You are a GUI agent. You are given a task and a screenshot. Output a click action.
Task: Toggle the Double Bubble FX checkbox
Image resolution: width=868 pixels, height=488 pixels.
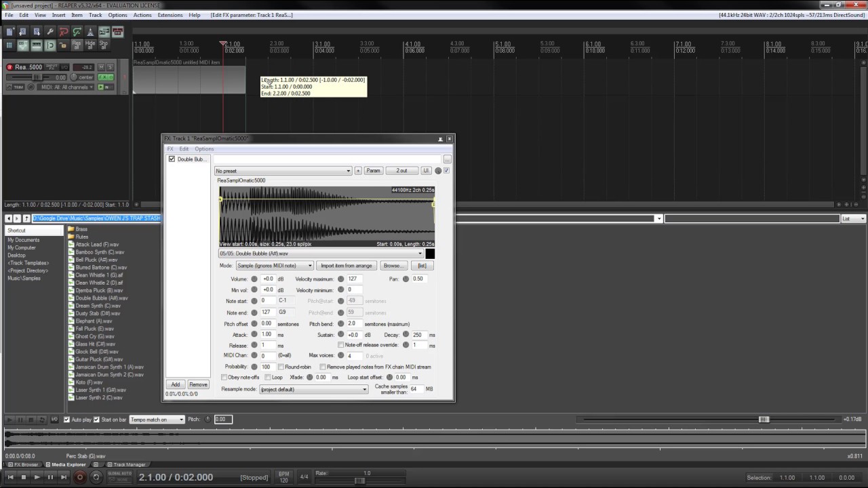tap(172, 159)
